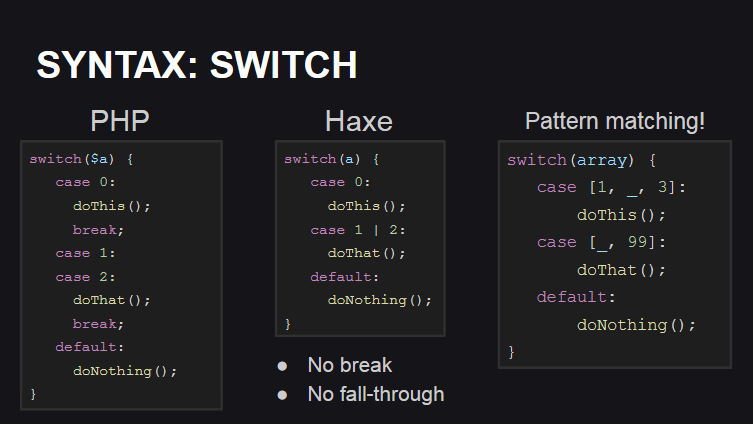
Task: Click the "case [_, 99]:" line
Action: pyautogui.click(x=601, y=242)
